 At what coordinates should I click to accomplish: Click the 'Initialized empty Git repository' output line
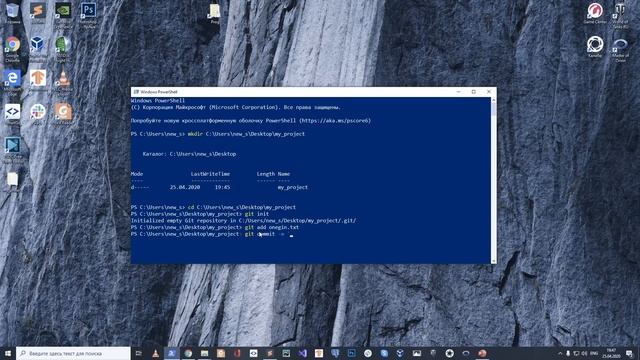click(x=243, y=220)
